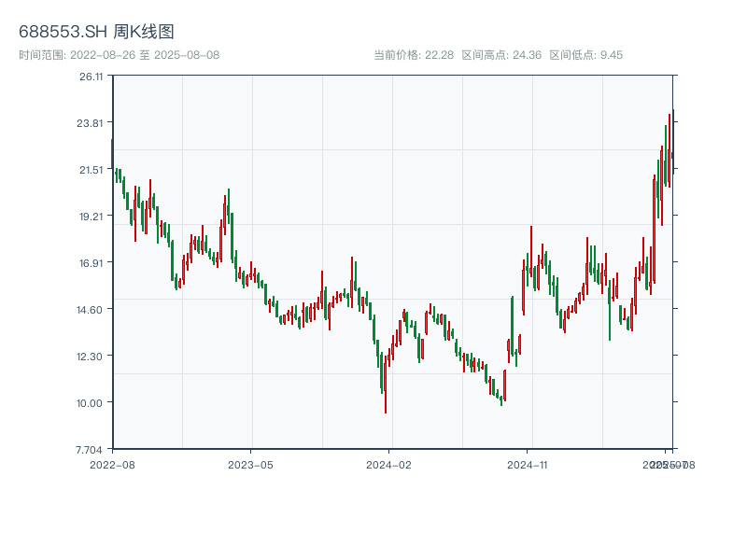Click the 688553.SH 周K线图 chart title

click(x=96, y=33)
